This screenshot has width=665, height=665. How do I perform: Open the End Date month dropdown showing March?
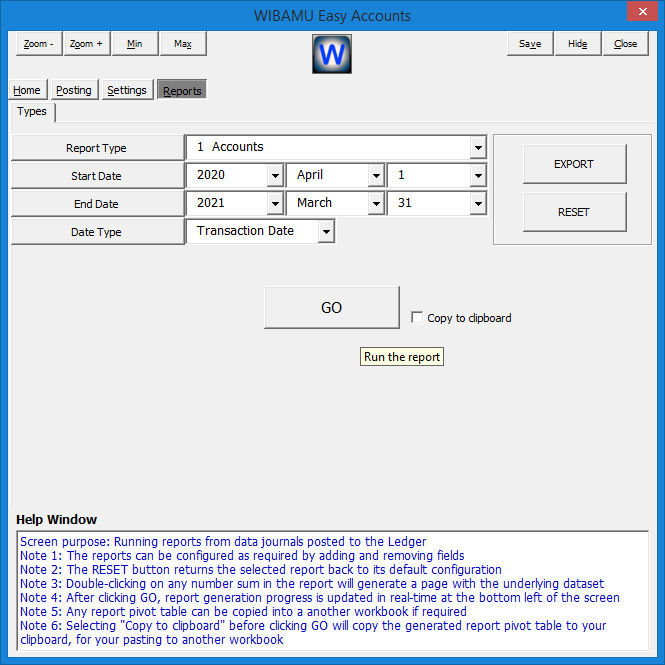376,204
